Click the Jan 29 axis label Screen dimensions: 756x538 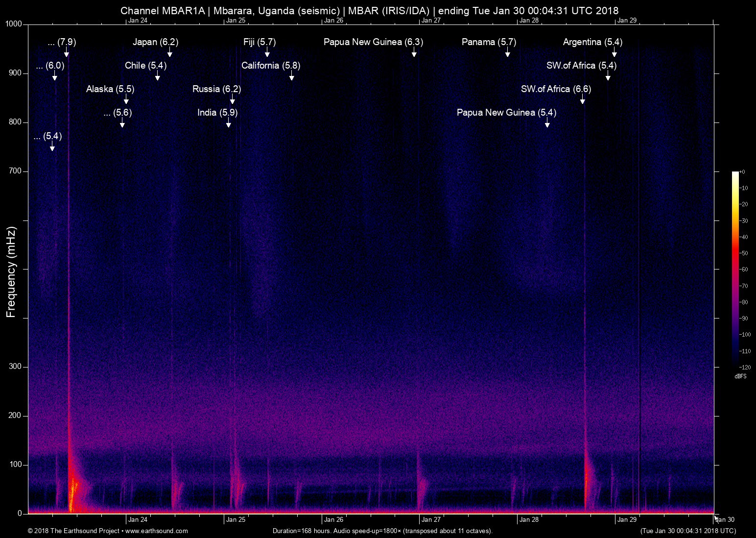[627, 519]
